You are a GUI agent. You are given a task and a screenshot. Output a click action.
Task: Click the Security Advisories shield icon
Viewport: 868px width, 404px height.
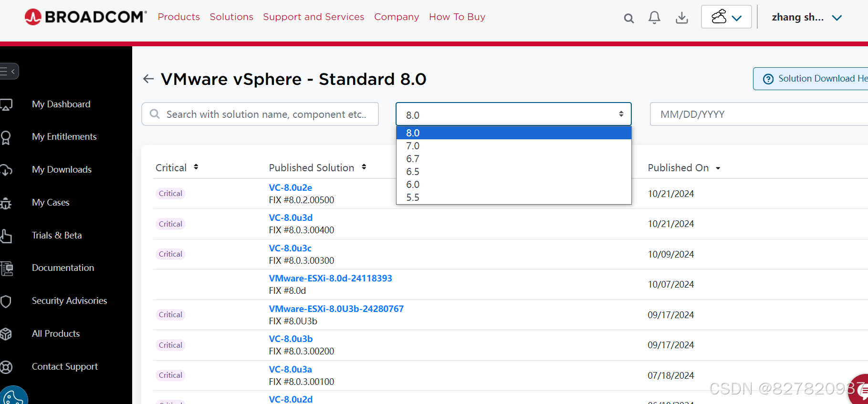(x=6, y=301)
